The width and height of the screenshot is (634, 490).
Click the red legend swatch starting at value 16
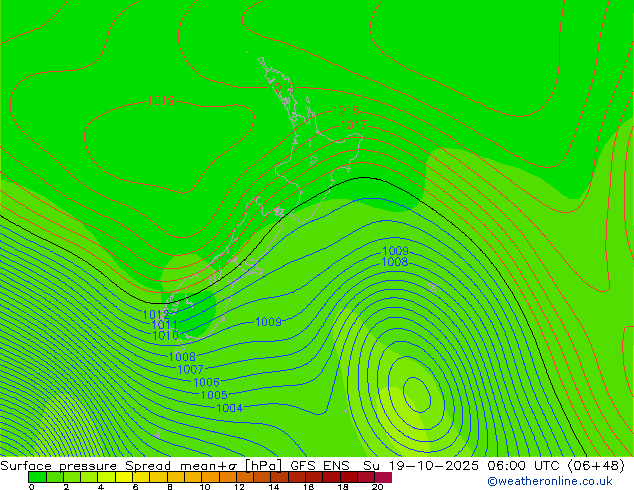click(314, 477)
